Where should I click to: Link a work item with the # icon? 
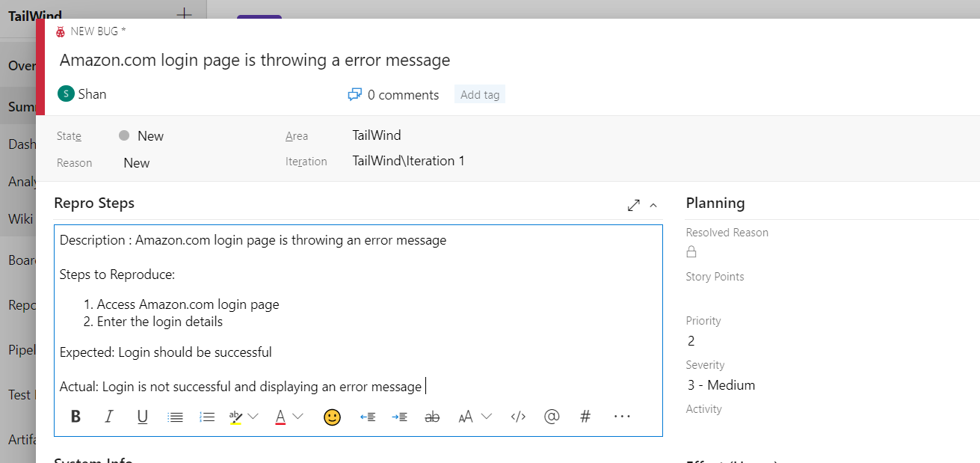point(585,417)
